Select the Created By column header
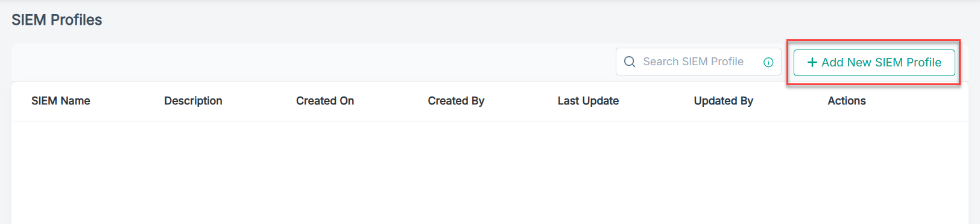Viewport: 980px width, 224px height. [x=456, y=101]
